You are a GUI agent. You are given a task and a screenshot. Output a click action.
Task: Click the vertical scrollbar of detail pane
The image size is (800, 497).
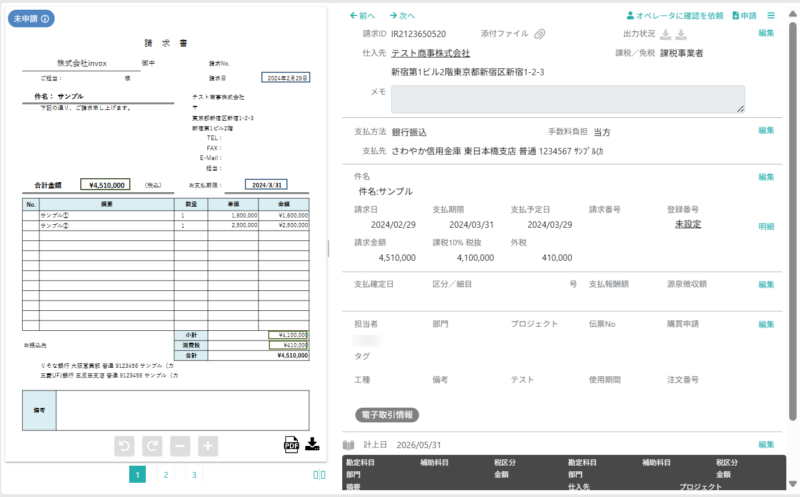[x=792, y=219]
